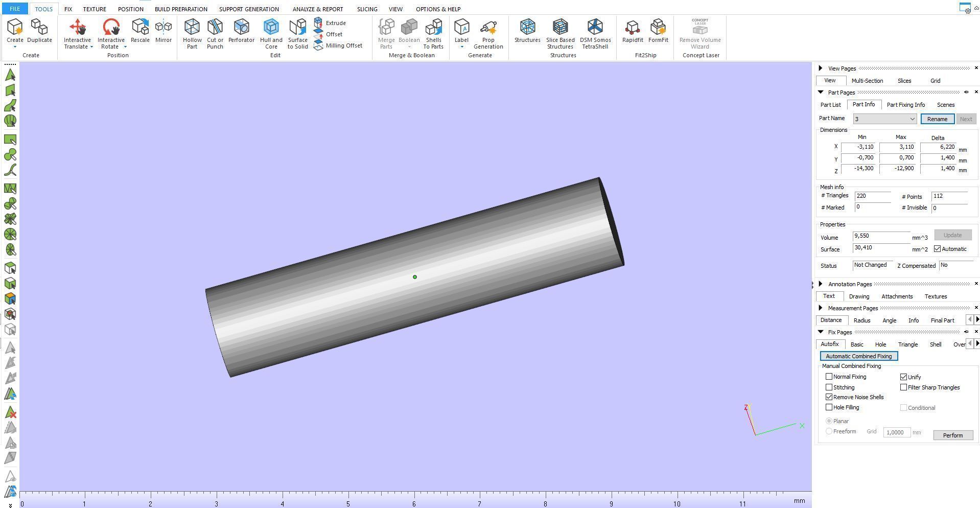The height and width of the screenshot is (508, 980).
Task: Choose the Offset tool
Action: (328, 34)
